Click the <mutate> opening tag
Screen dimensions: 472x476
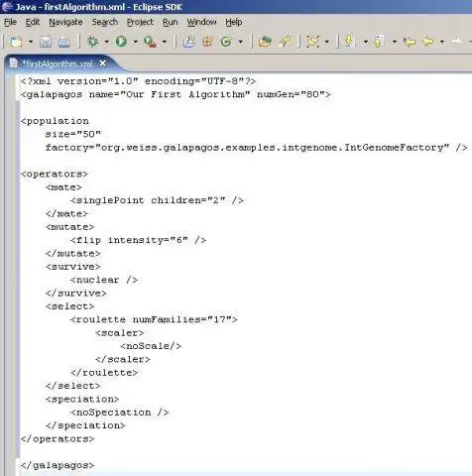point(70,227)
